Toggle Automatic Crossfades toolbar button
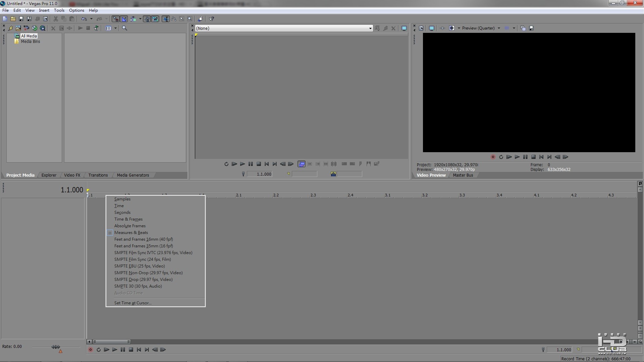The image size is (644, 362). 124,19
